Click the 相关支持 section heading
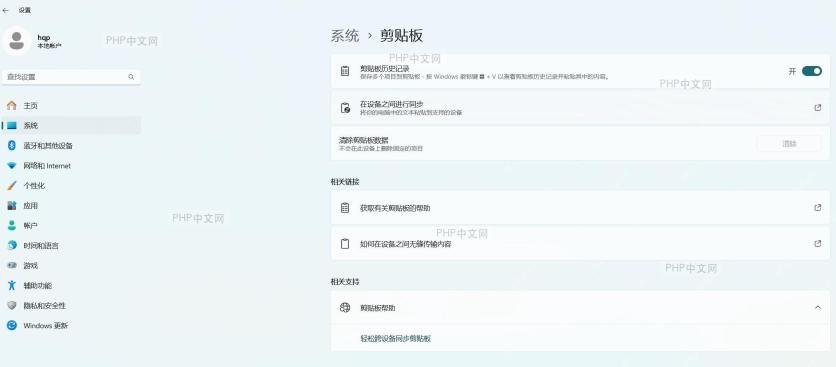The height and width of the screenshot is (367, 836). pos(345,282)
